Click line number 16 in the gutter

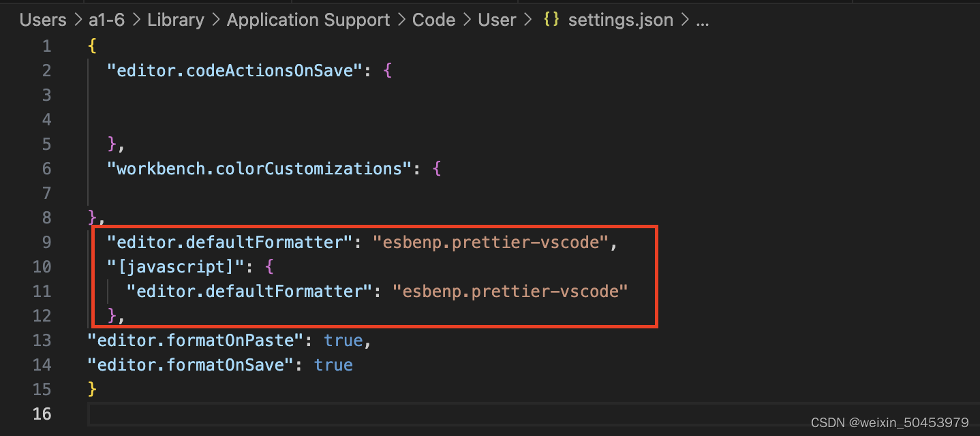pos(42,414)
